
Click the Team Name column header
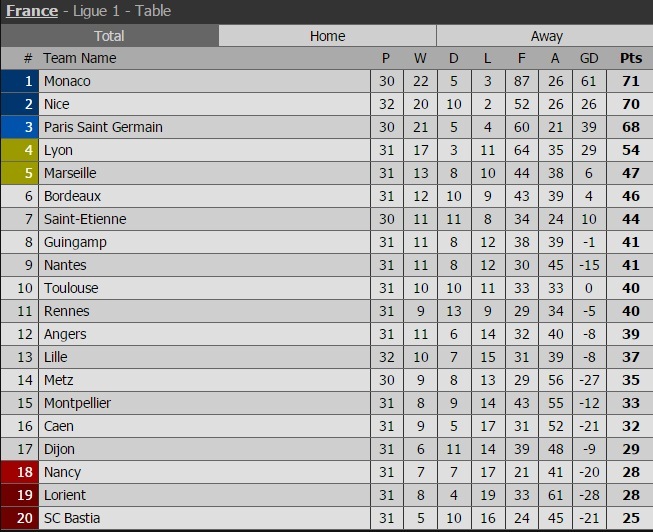[x=80, y=58]
